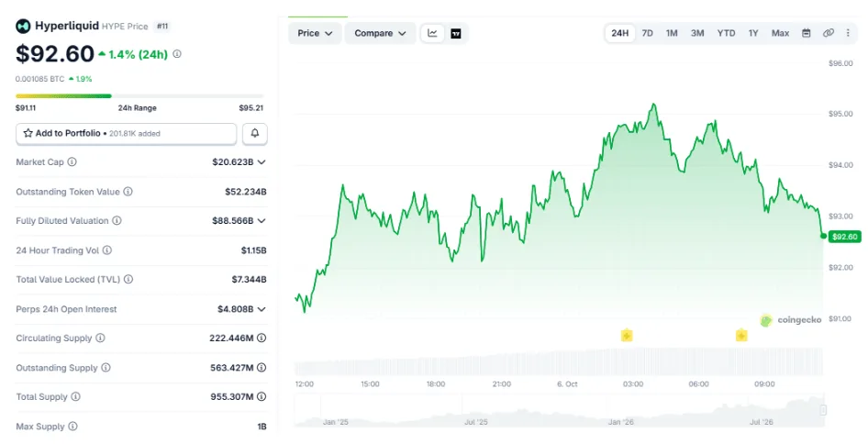Add Hyperliquid to Portfolio

[127, 133]
